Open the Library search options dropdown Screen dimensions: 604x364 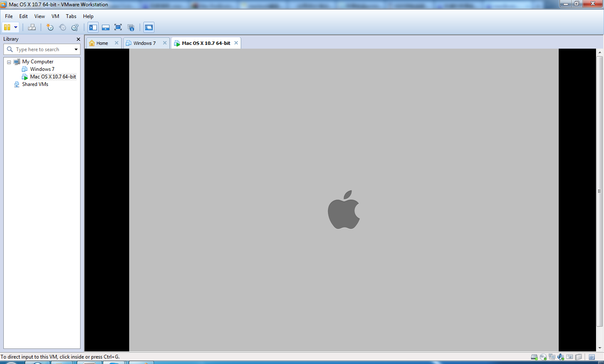point(76,49)
